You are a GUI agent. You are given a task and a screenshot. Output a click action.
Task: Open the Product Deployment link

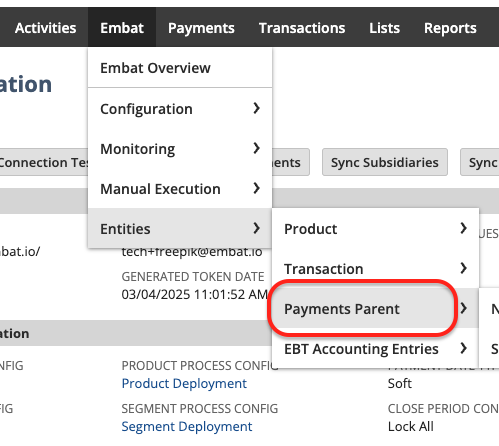184,383
